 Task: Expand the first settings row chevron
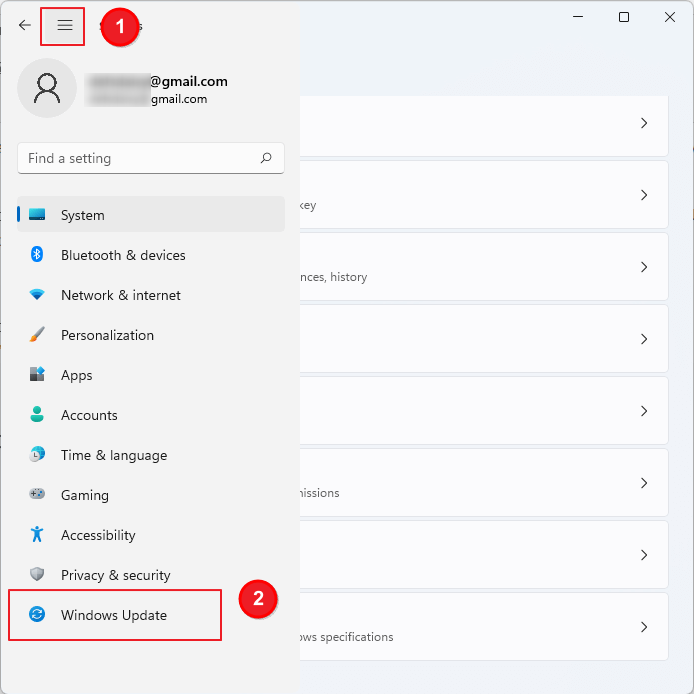644,123
